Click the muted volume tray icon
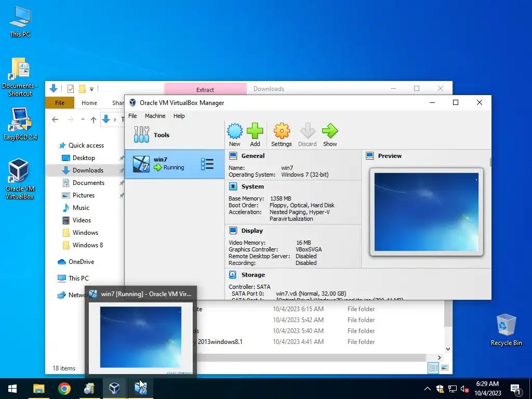 [x=464, y=389]
